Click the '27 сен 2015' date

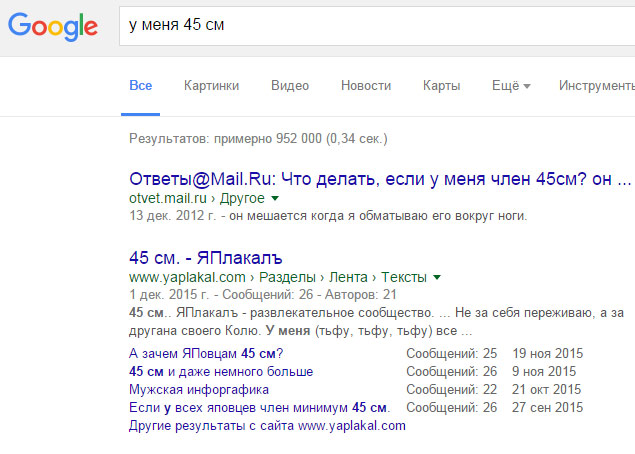point(548,407)
